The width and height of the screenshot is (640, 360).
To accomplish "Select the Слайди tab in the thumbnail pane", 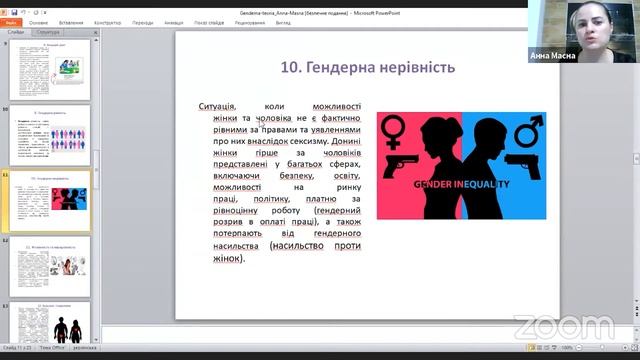I will [16, 32].
